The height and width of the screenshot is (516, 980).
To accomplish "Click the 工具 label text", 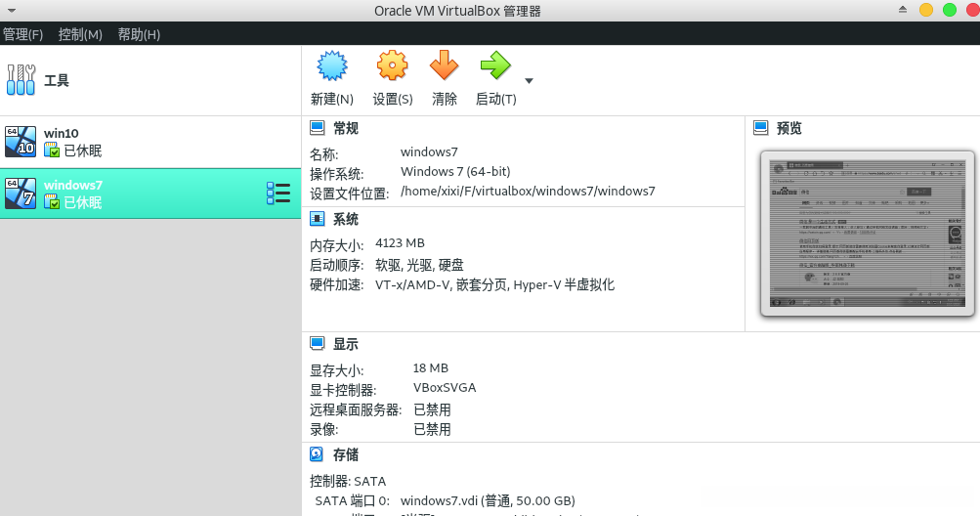I will 57,80.
